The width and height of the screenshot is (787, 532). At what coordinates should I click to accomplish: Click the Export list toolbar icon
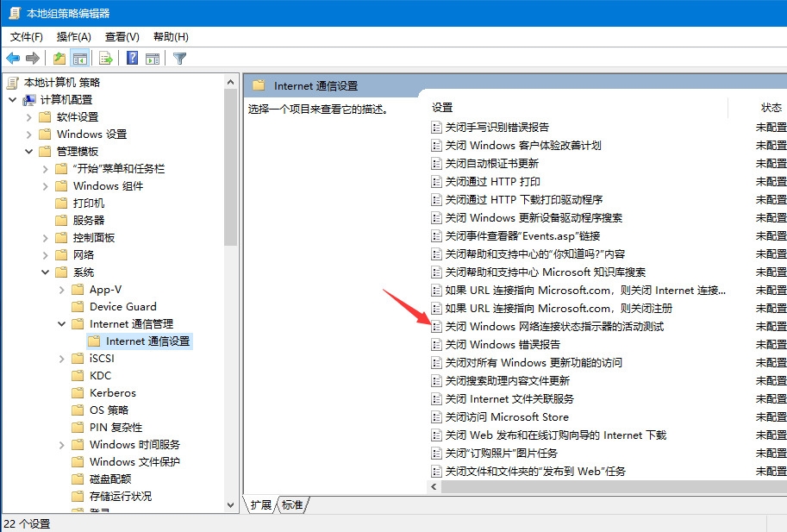click(x=106, y=59)
